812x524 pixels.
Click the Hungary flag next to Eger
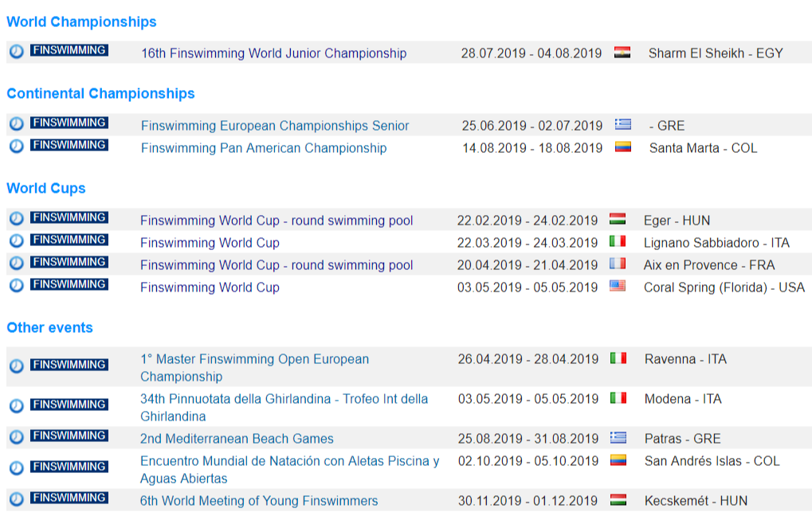coord(618,219)
